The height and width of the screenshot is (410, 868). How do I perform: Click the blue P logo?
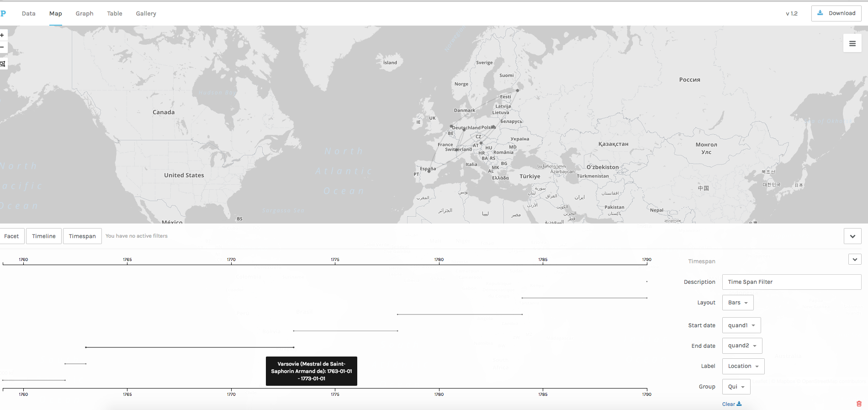coord(3,14)
